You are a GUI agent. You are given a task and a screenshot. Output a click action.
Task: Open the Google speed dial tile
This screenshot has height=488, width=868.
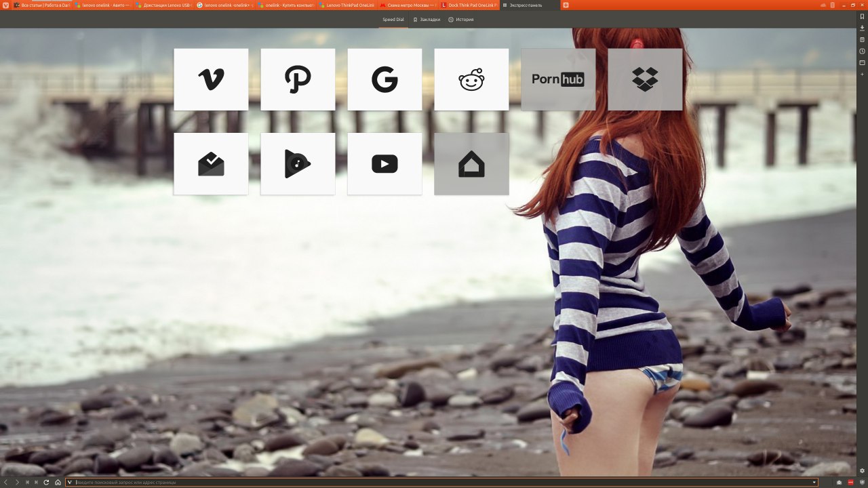coord(384,79)
